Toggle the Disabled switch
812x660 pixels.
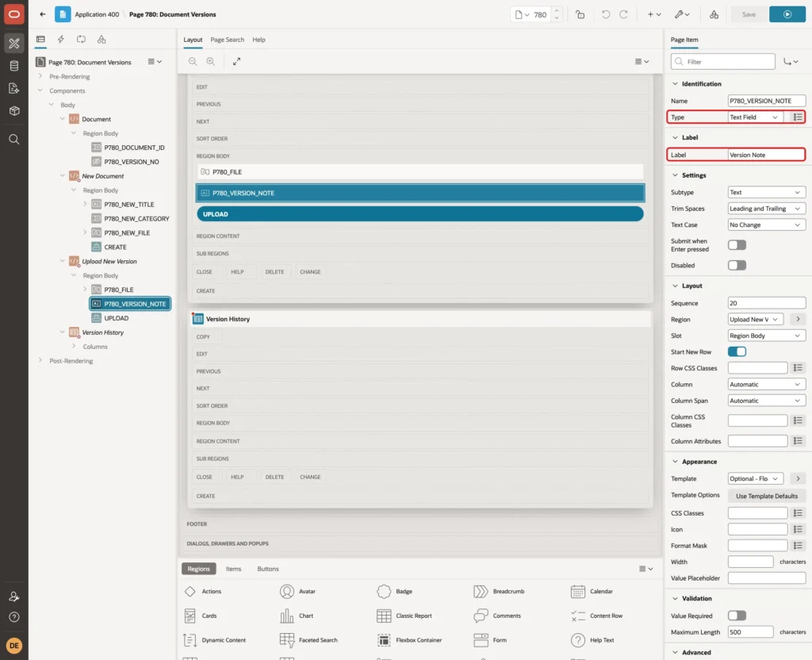point(737,265)
